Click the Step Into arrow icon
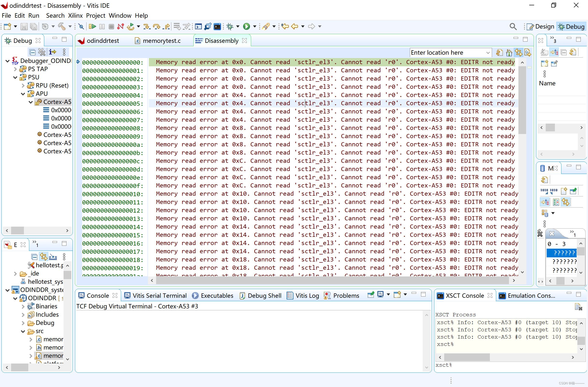Image resolution: width=588 pixels, height=387 pixels. [147, 26]
